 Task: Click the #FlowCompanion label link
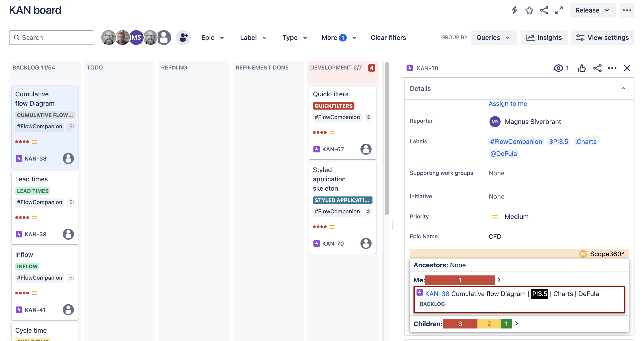click(x=516, y=141)
